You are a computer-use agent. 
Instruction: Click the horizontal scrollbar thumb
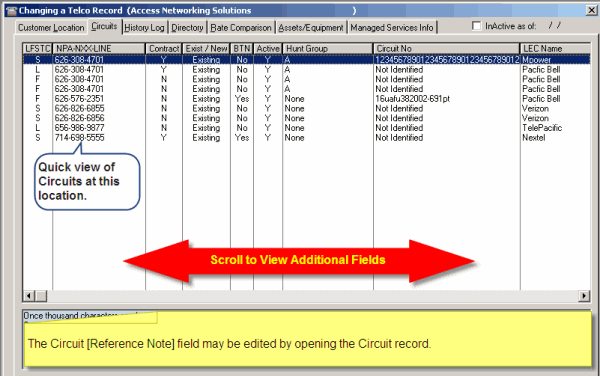(41, 296)
